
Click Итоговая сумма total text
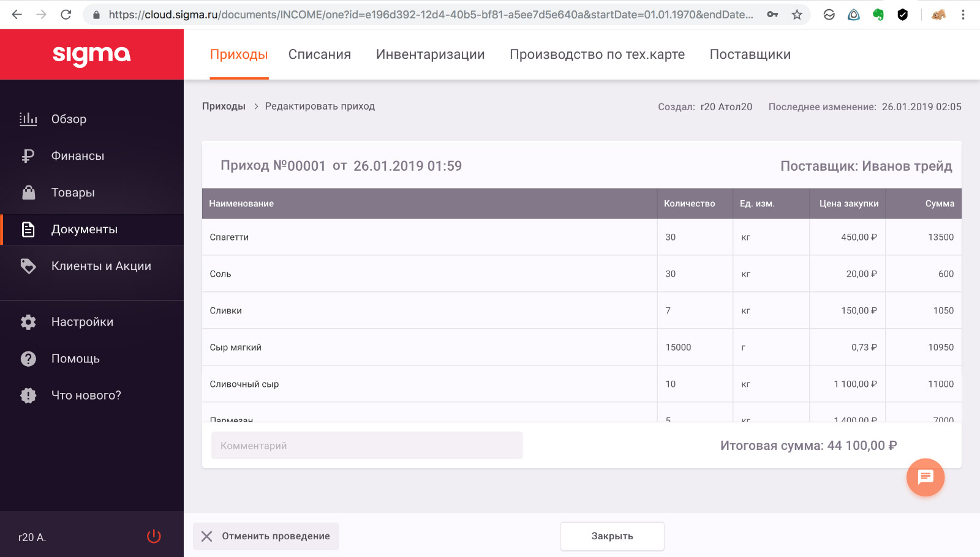809,446
